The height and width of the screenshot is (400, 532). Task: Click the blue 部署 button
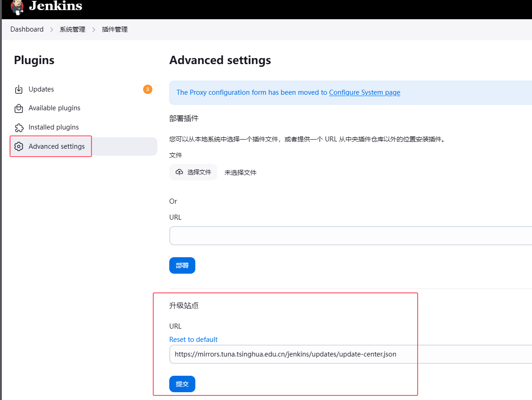(182, 265)
